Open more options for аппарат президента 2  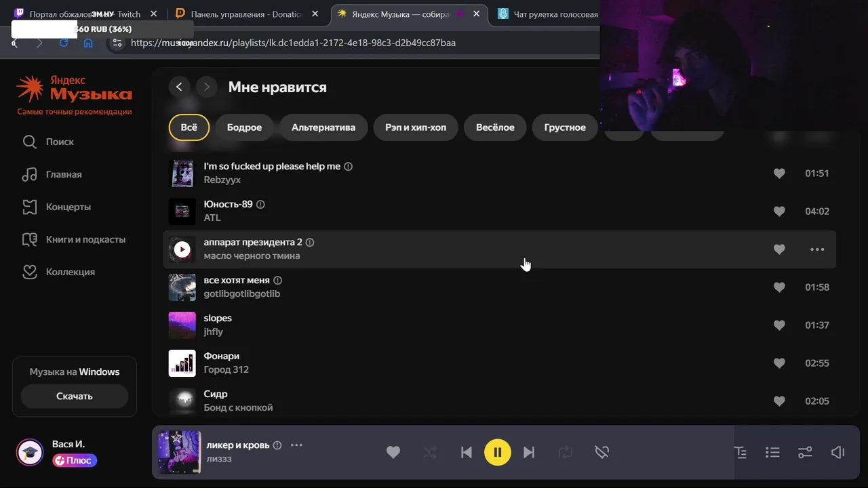point(817,249)
